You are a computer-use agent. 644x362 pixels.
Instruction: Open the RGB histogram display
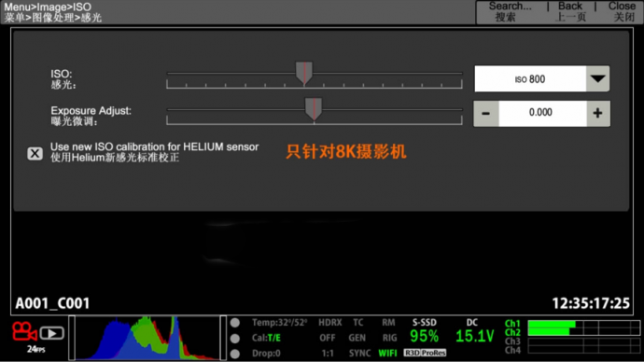147,338
